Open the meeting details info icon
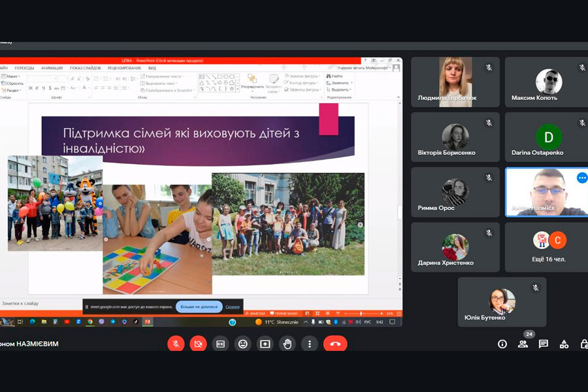Screen dimensions: 588x392 pyautogui.click(x=502, y=344)
